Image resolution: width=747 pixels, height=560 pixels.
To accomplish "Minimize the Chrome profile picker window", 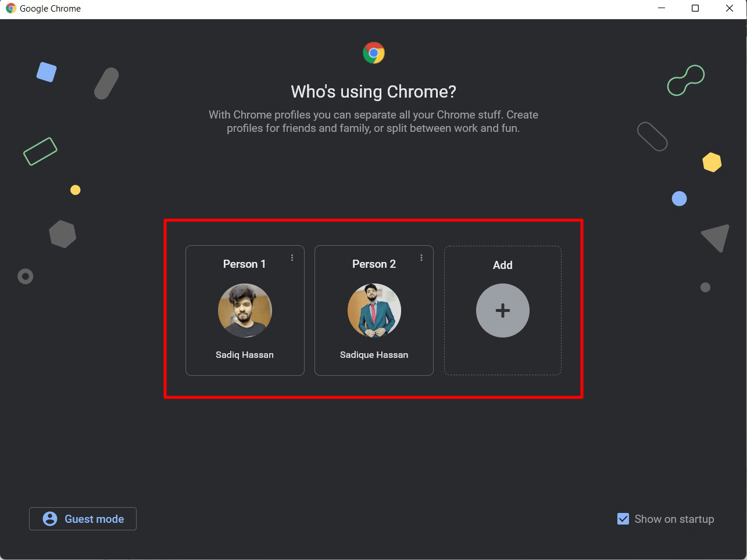I will [x=662, y=9].
